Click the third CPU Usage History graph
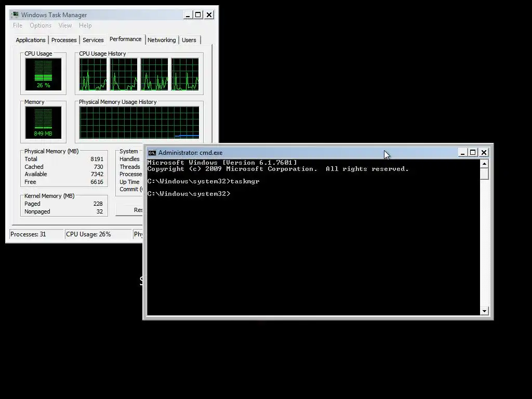The height and width of the screenshot is (399, 532). click(x=154, y=74)
